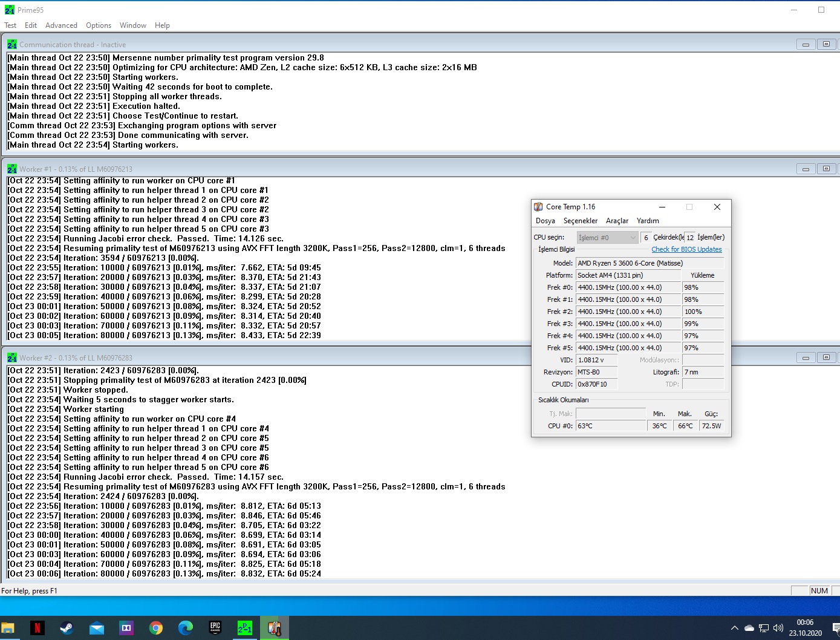The image size is (840, 640).
Task: Close the Core Temp window
Action: (717, 207)
